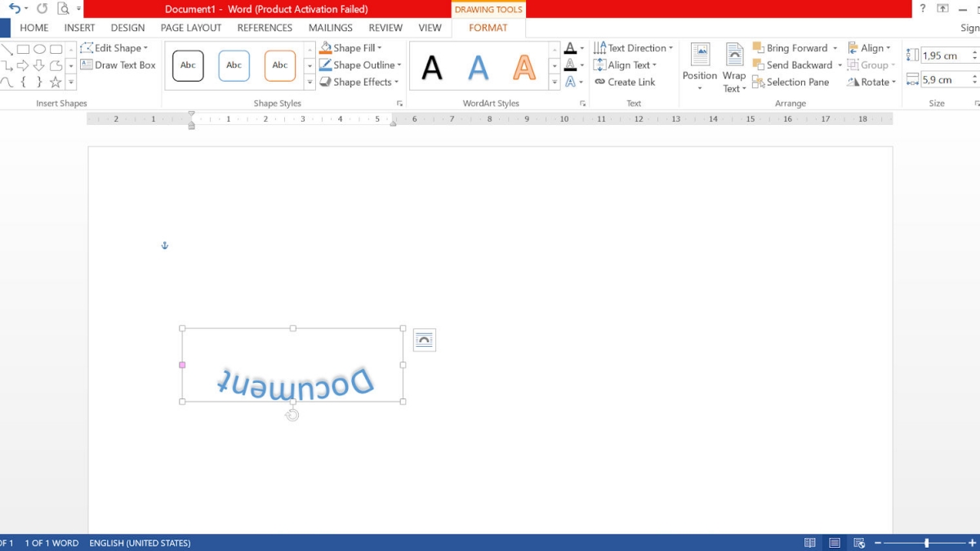Click the zoom slider handle
Image resolution: width=980 pixels, height=551 pixels.
click(926, 543)
